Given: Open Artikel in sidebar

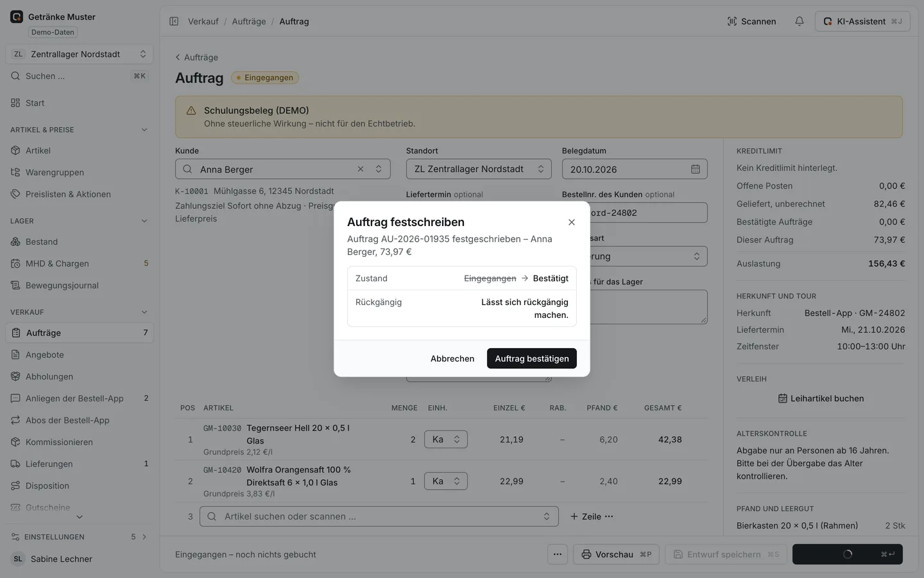Looking at the screenshot, I should (80, 150).
